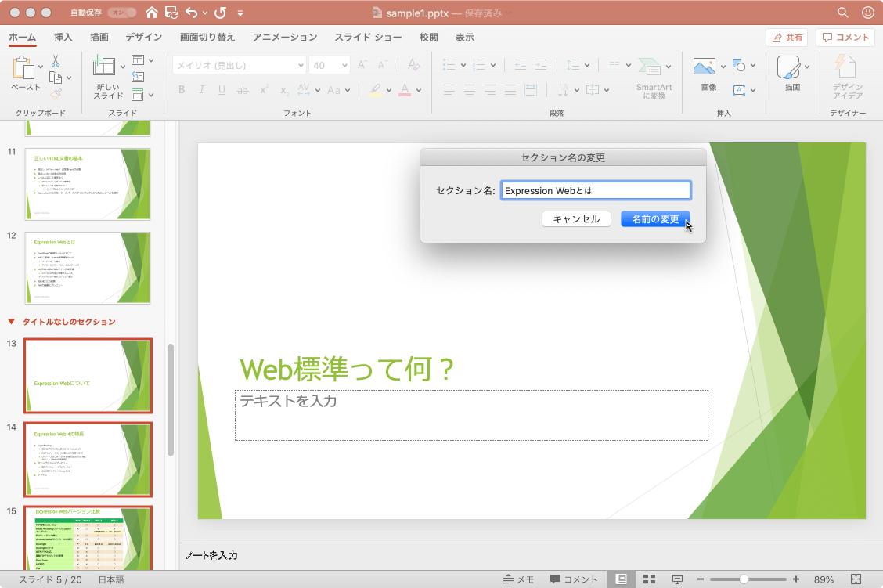The width and height of the screenshot is (883, 588).
Task: Click the zoom slider handle
Action: [744, 579]
